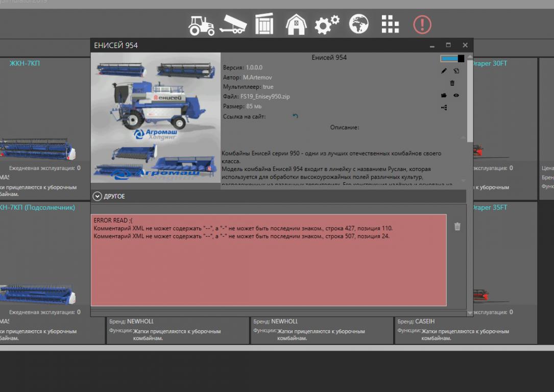This screenshot has height=392, width=554.
Task: Show the red exclamation errors icon
Action: click(x=422, y=24)
